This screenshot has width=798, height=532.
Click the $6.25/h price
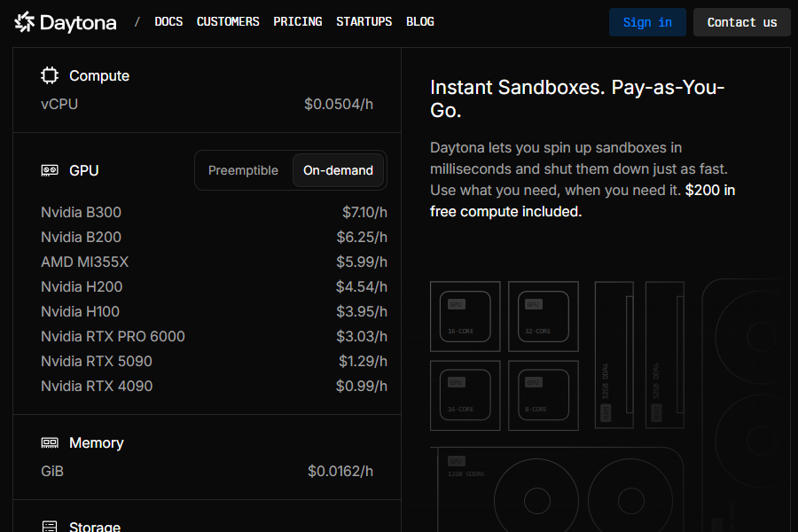pos(362,238)
